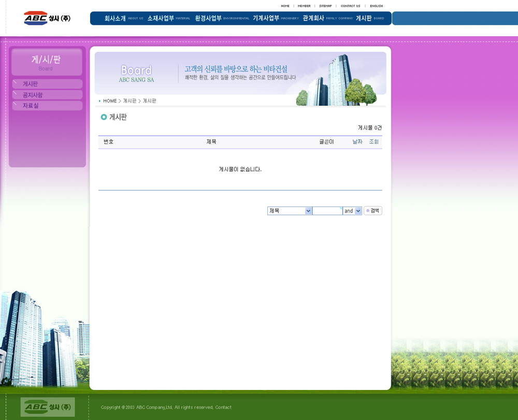
Task: Click the footer ABC 상사 logo
Action: pyautogui.click(x=48, y=407)
